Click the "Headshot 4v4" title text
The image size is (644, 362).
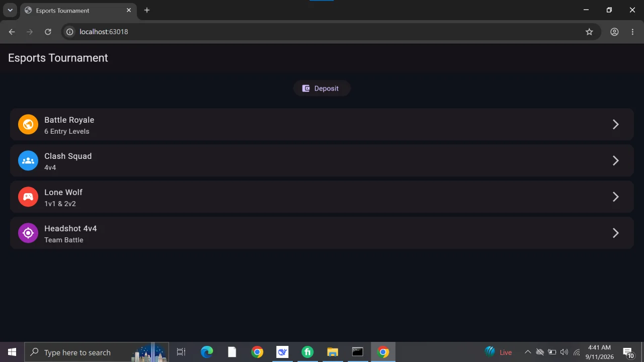[70, 228]
